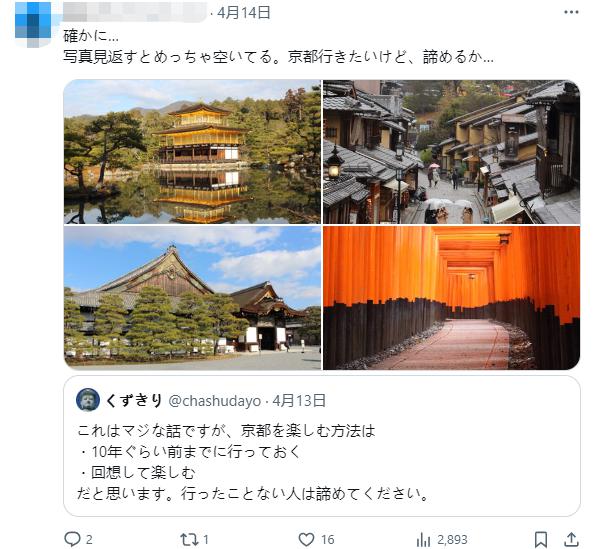
Task: Click the retweet icon
Action: (189, 539)
